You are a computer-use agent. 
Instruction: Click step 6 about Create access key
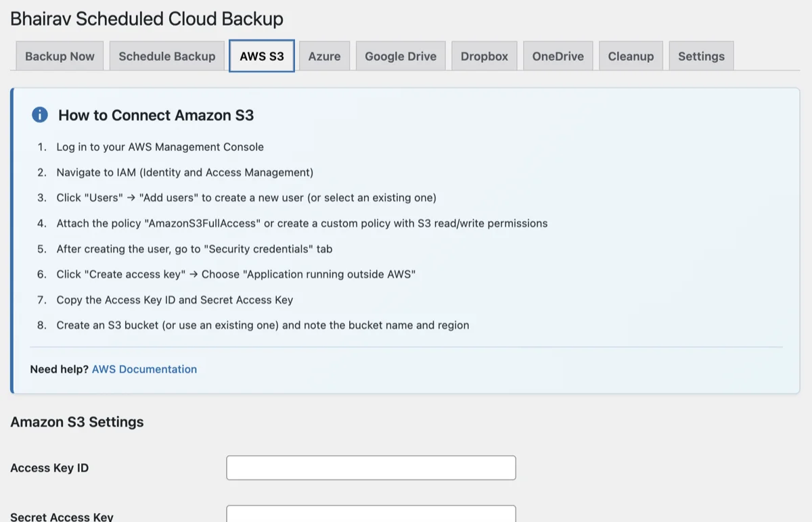pos(236,274)
